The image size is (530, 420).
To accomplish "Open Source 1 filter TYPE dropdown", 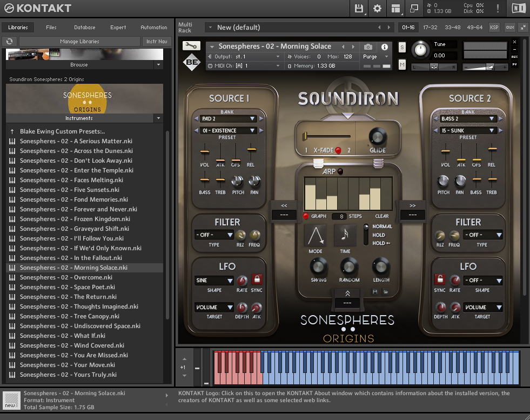I will (214, 235).
